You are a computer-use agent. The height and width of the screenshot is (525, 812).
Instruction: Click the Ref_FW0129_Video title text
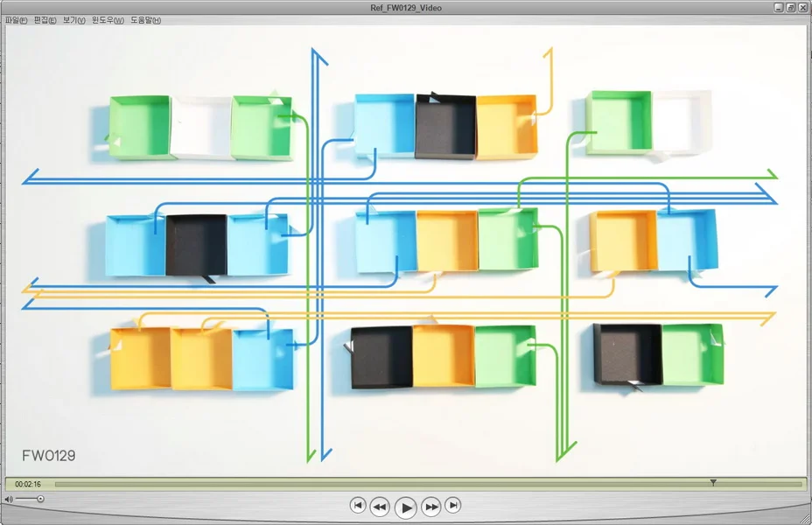tap(406, 8)
